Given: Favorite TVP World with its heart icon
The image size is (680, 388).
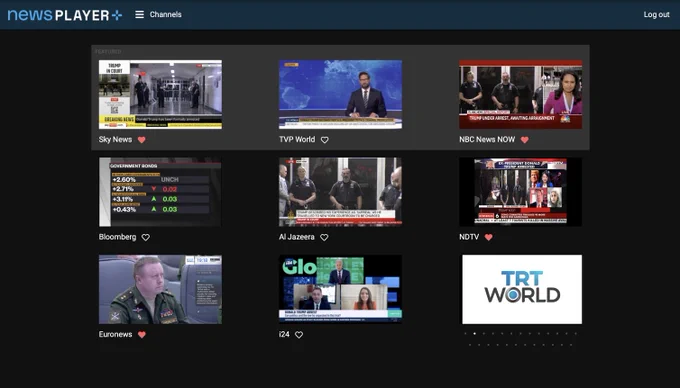Looking at the screenshot, I should point(324,140).
